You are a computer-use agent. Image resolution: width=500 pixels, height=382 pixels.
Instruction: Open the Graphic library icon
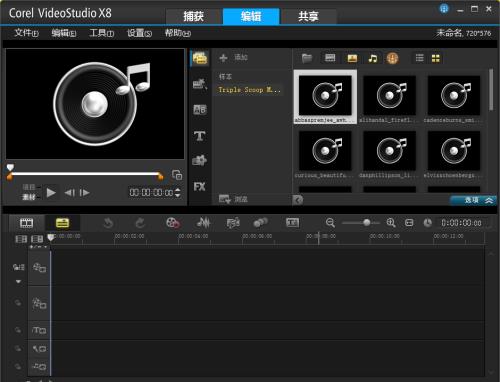(200, 160)
